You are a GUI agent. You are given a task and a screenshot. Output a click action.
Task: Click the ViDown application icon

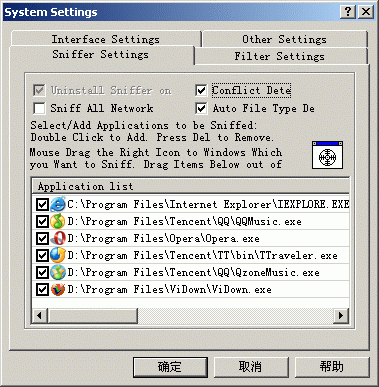pyautogui.click(x=58, y=289)
